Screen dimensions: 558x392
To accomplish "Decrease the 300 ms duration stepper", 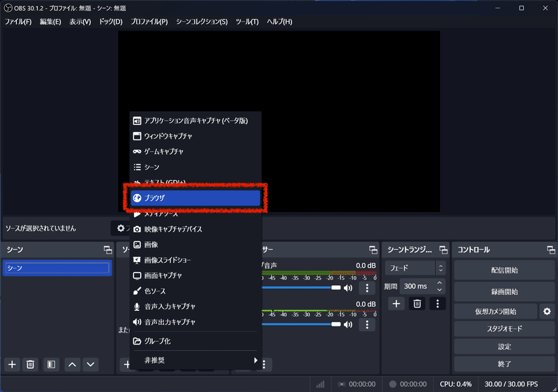I will (439, 290).
